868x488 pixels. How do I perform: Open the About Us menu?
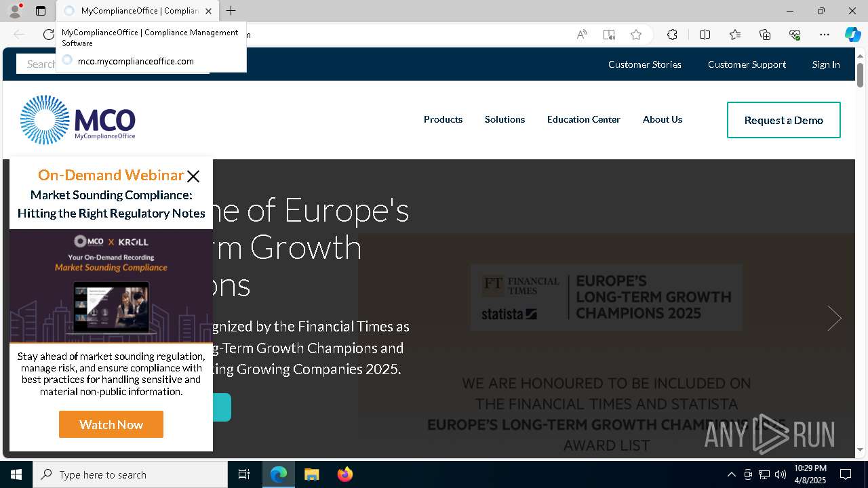tap(663, 119)
